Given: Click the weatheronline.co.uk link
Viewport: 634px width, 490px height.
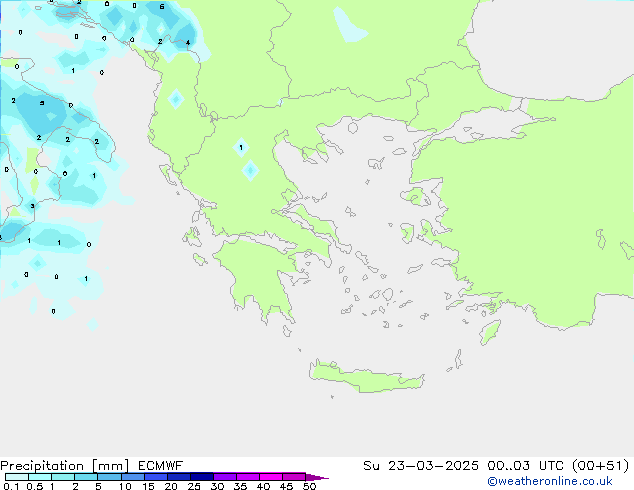Looking at the screenshot, I should 550,481.
